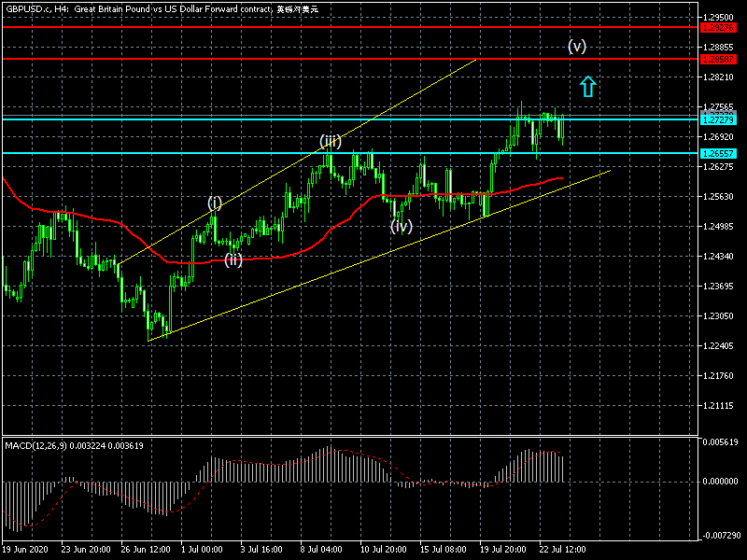Click the 1.24985 price scale label

pos(718,226)
